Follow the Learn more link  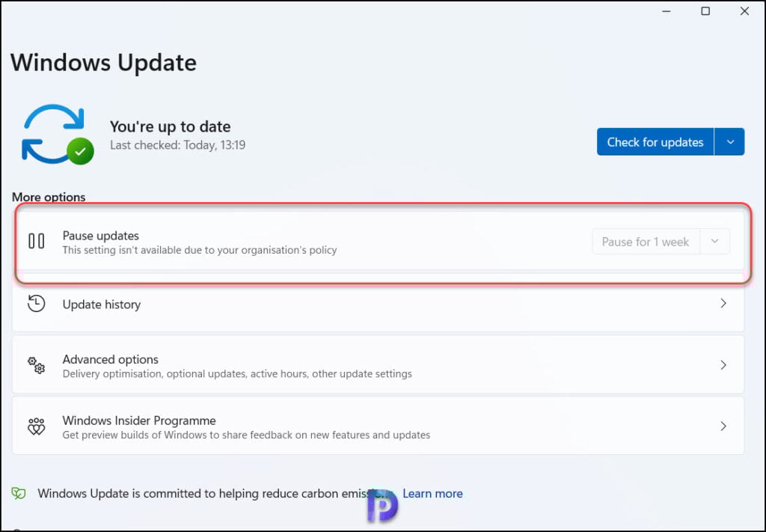(x=432, y=493)
